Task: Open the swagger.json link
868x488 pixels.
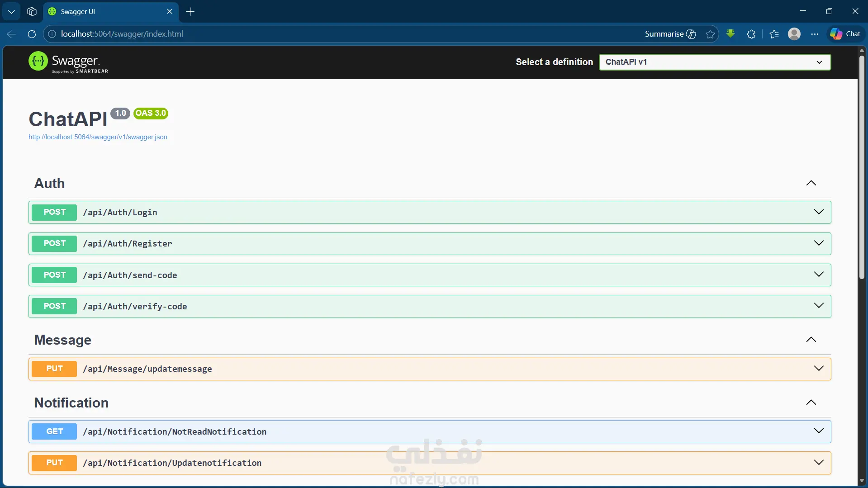Action: pos(98,137)
